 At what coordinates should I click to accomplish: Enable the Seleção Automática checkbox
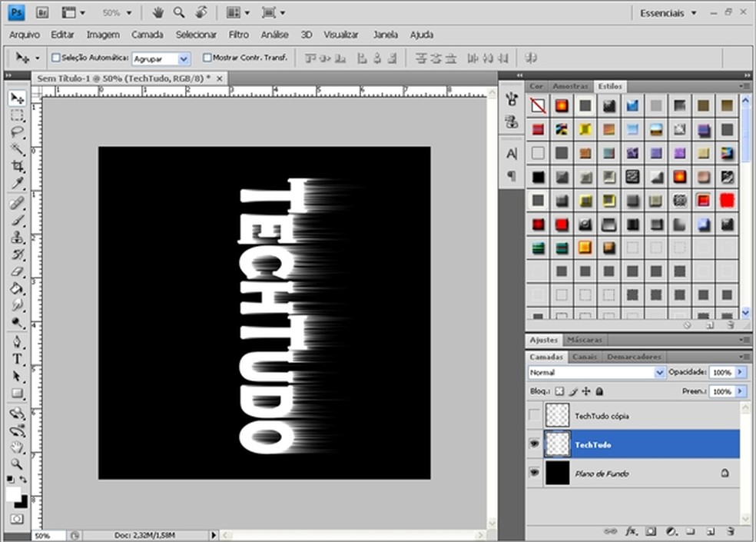[55, 58]
